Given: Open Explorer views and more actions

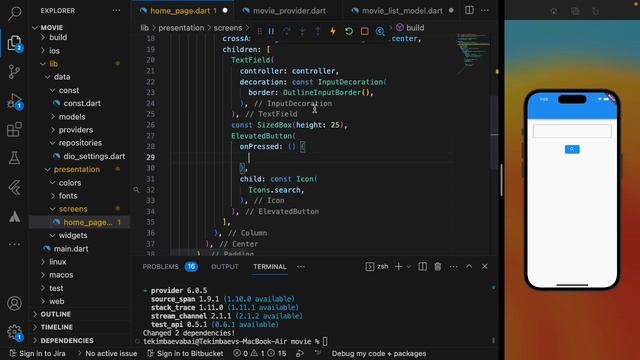Looking at the screenshot, I should [x=116, y=11].
